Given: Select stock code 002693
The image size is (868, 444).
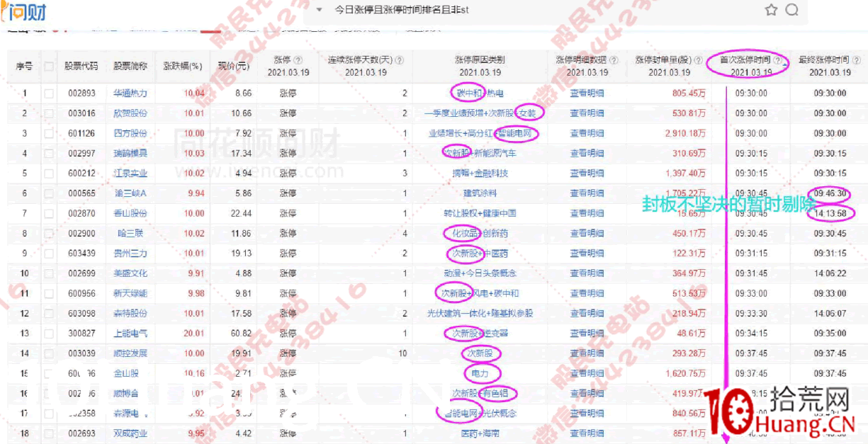Looking at the screenshot, I should (x=81, y=433).
